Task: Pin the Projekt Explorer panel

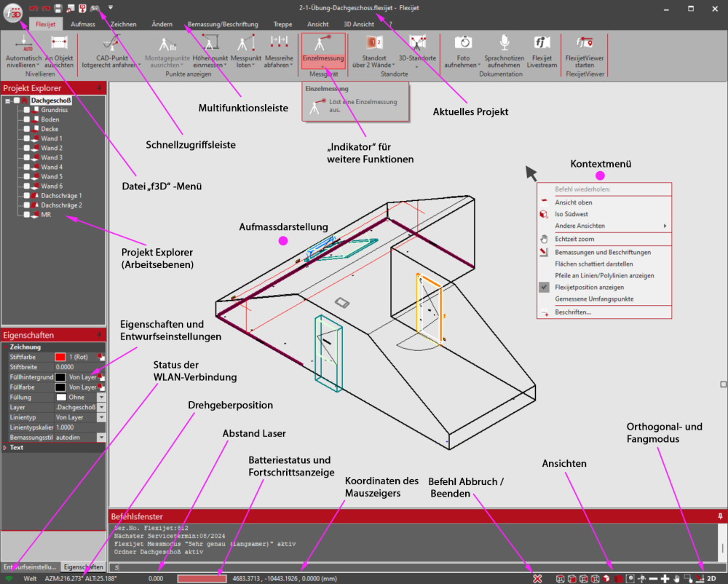Action: (99, 87)
